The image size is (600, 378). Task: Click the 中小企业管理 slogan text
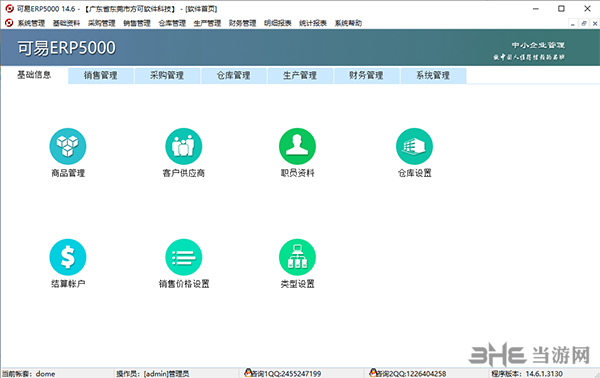(538, 46)
